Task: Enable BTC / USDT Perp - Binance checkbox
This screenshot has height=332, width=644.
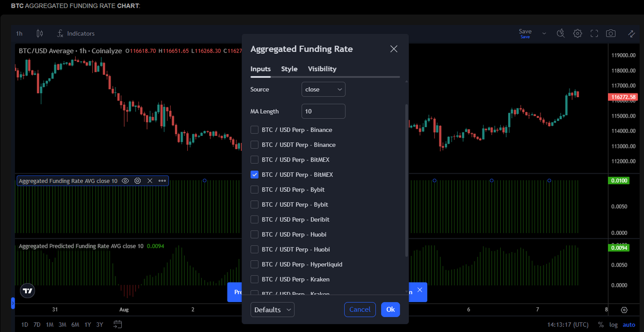Action: [x=254, y=145]
